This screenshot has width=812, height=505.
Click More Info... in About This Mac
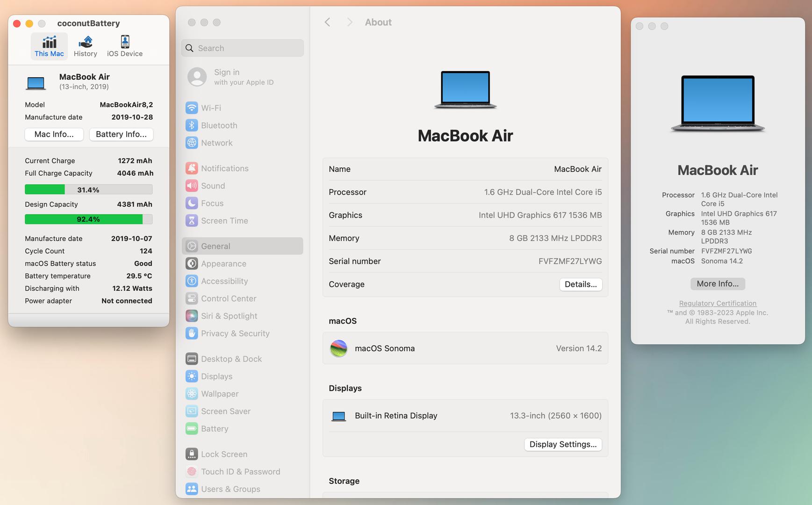coord(717,284)
